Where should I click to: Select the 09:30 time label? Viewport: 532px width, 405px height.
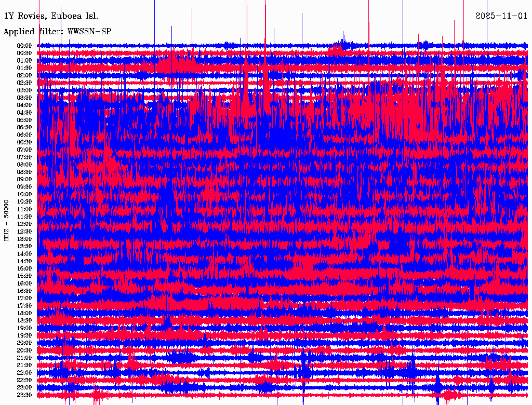pyautogui.click(x=25, y=187)
